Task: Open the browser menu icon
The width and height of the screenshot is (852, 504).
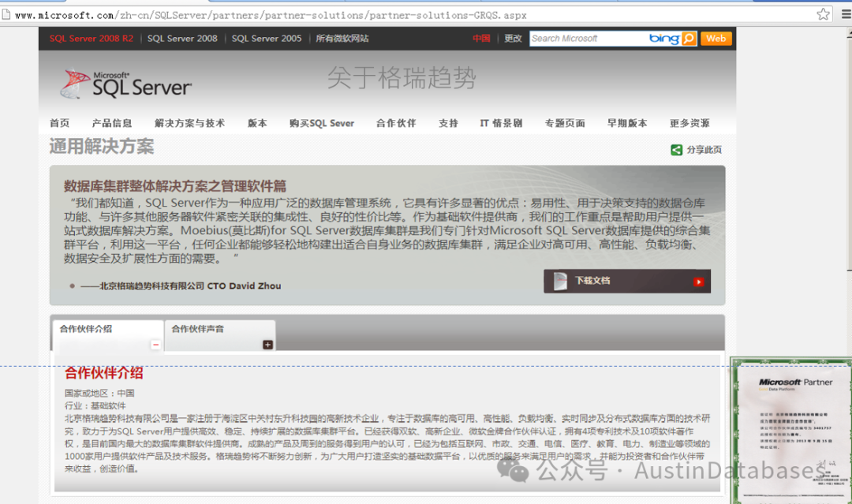Action: pyautogui.click(x=846, y=14)
